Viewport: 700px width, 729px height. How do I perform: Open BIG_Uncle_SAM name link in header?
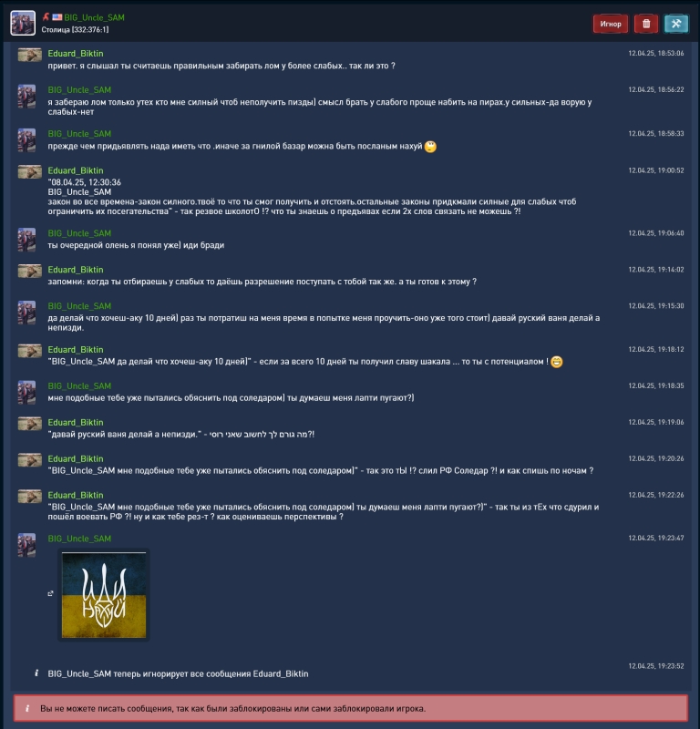pyautogui.click(x=94, y=17)
